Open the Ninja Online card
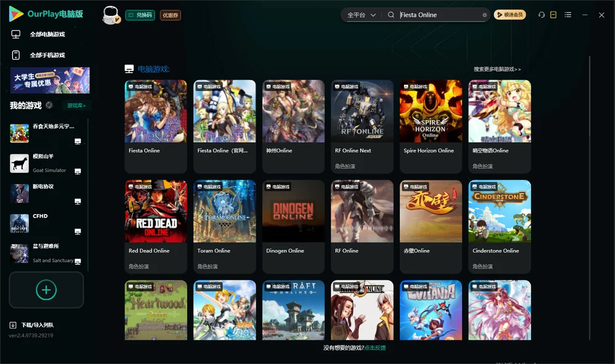Image resolution: width=615 pixels, height=364 pixels. point(362,310)
